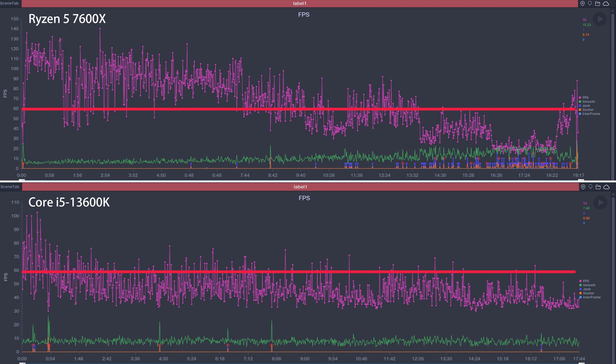The image size is (616, 364).
Task: Select the SceneTab label of the top chart
Action: (9, 3)
